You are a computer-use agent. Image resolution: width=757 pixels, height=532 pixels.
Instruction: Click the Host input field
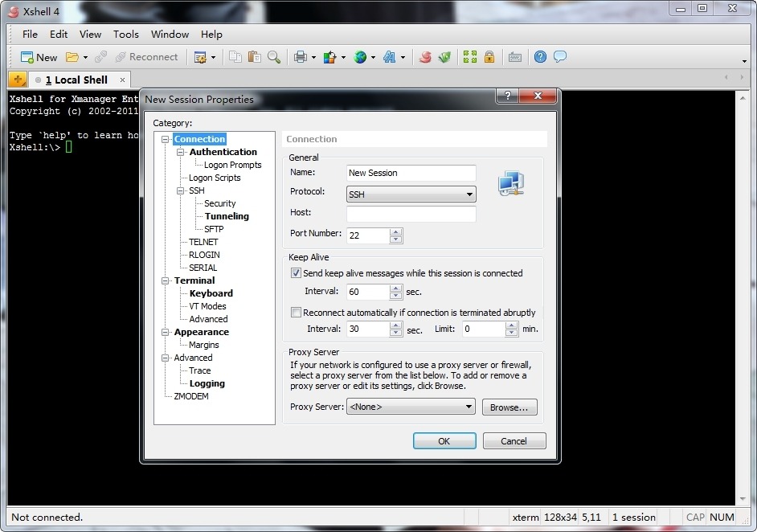411,214
